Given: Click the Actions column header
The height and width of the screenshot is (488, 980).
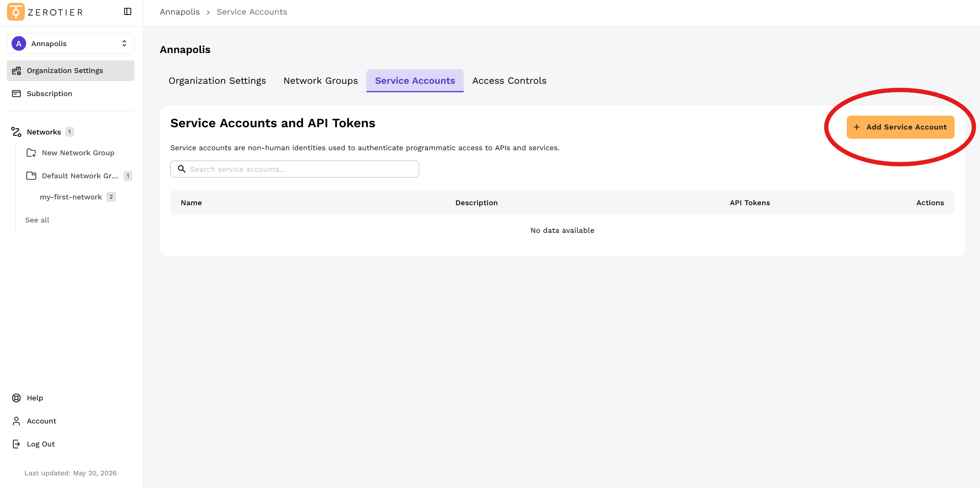Looking at the screenshot, I should 930,203.
